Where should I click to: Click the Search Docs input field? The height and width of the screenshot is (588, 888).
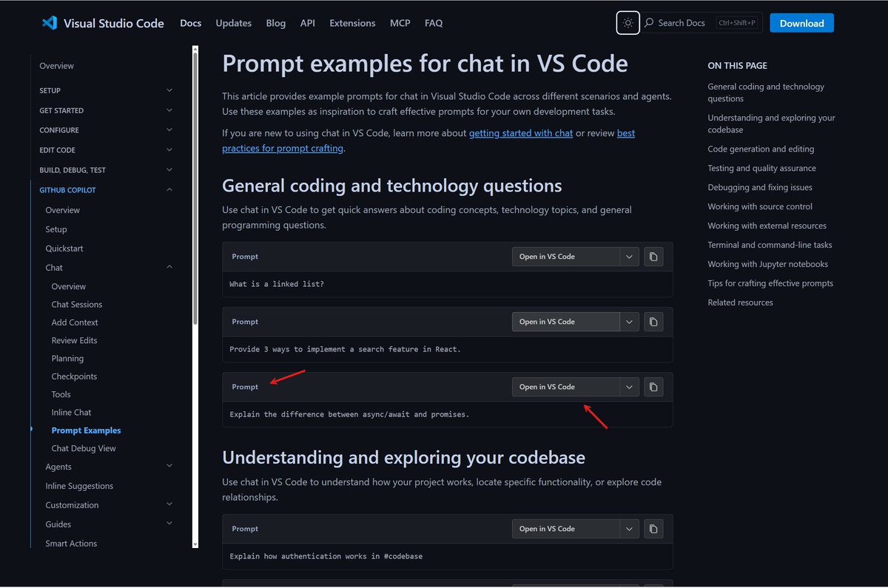coord(702,23)
